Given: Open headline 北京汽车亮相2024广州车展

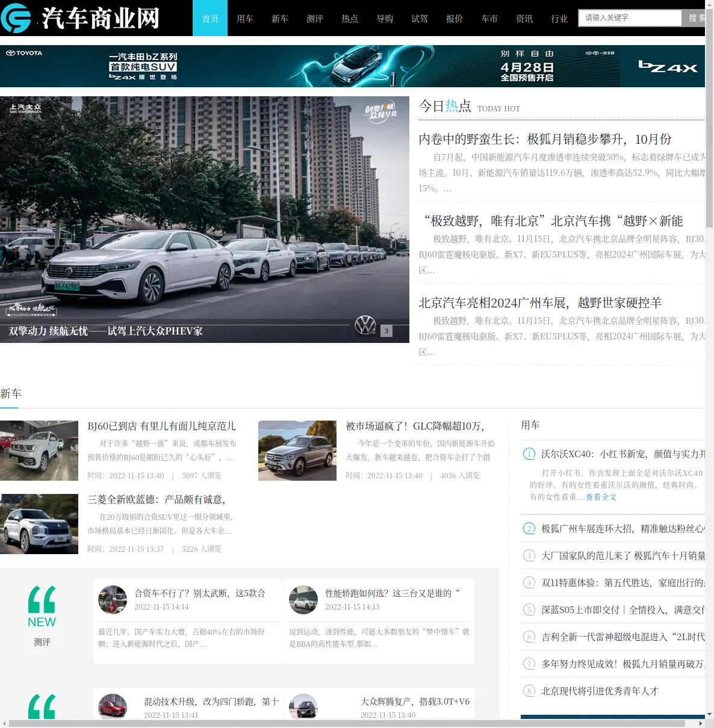Looking at the screenshot, I should (540, 303).
